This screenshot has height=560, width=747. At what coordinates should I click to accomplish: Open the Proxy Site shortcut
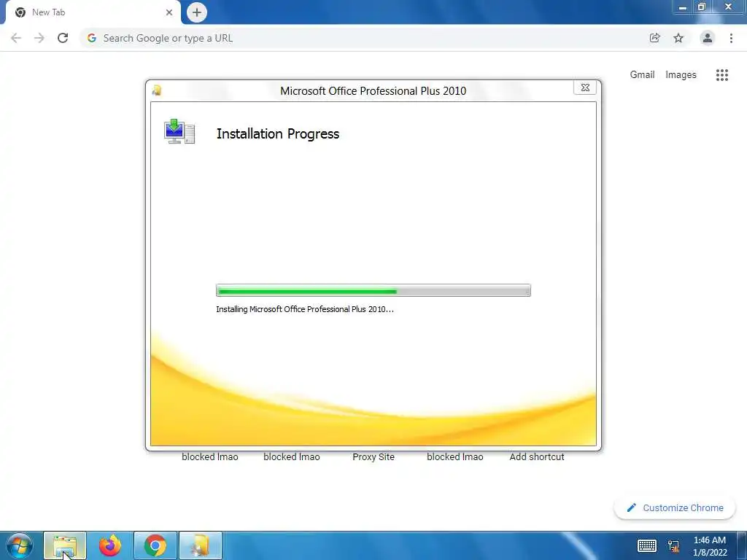373,456
